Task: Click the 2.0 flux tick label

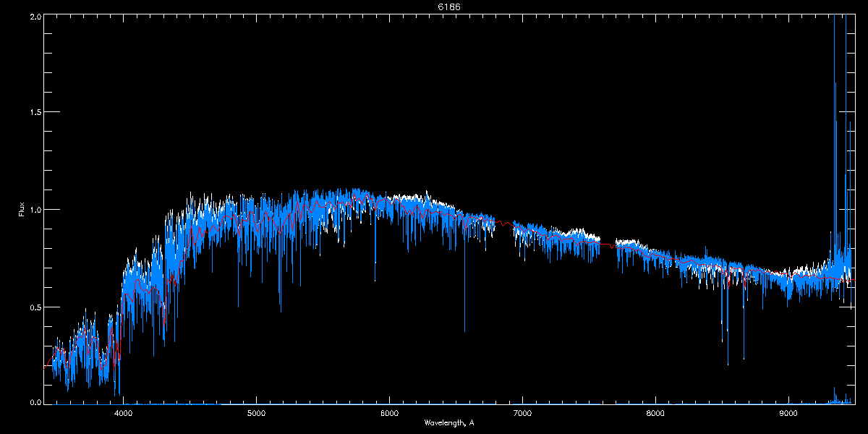Action: [x=35, y=17]
